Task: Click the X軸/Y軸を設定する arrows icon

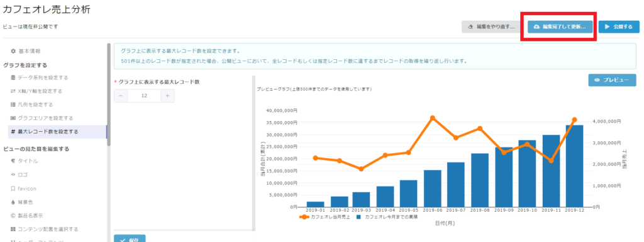Action: [x=13, y=91]
